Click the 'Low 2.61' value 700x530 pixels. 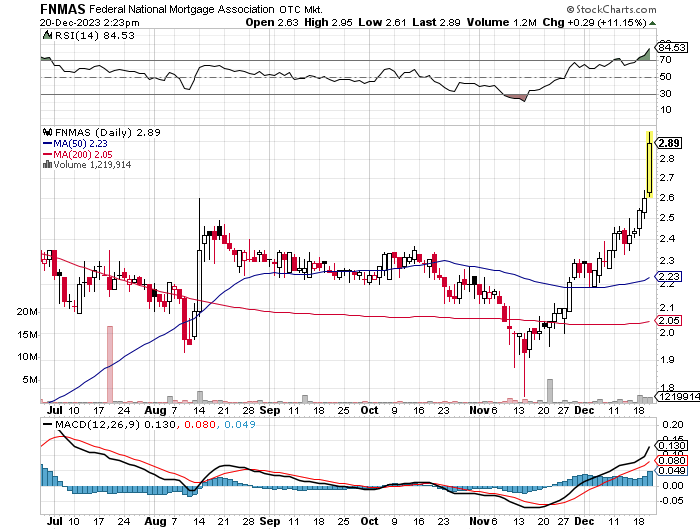click(x=382, y=22)
